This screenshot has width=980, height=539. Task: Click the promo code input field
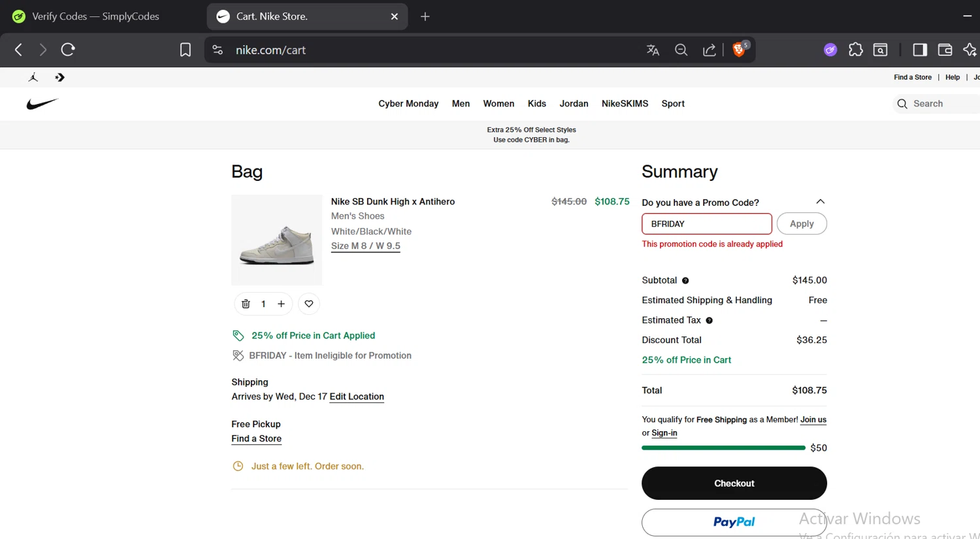[x=707, y=223]
